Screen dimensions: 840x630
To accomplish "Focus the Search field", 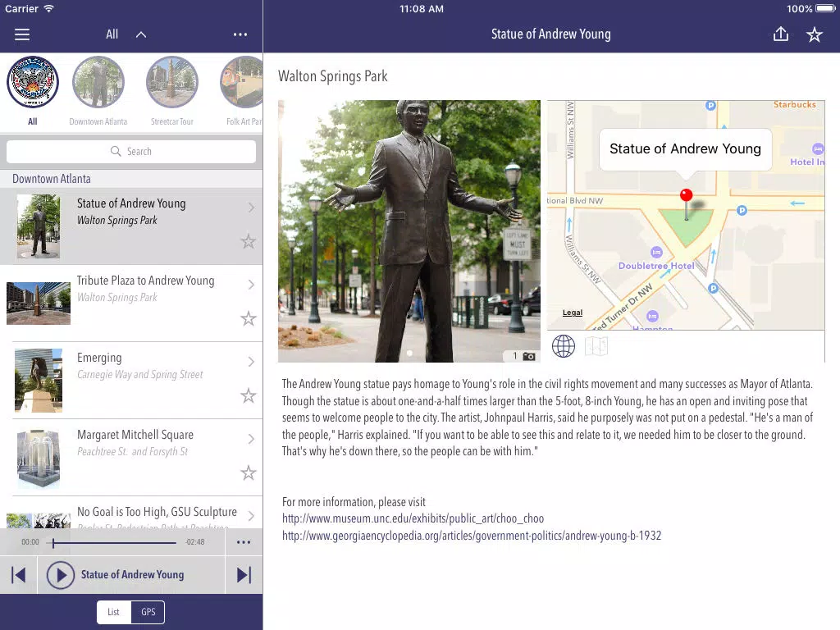I will [131, 152].
